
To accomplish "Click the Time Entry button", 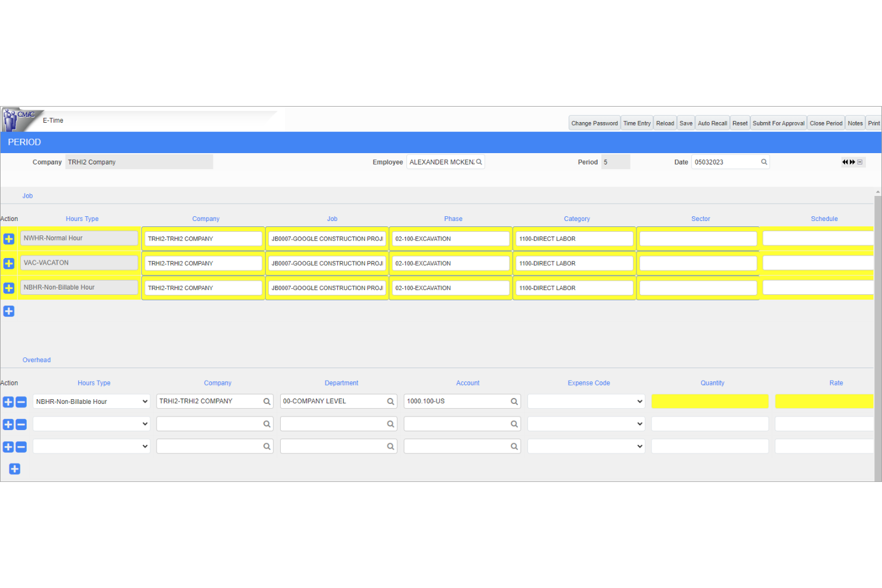I will click(x=637, y=123).
